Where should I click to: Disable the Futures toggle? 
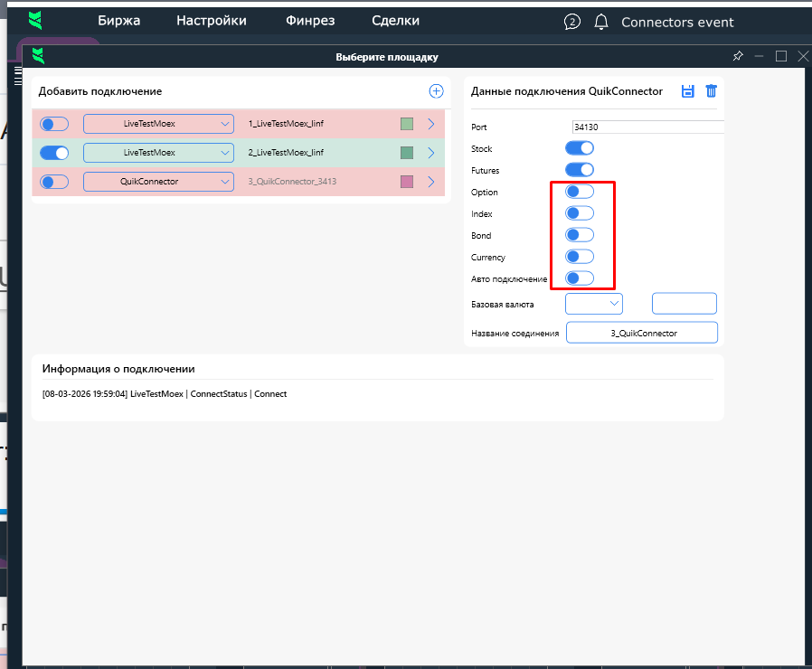[x=580, y=170]
